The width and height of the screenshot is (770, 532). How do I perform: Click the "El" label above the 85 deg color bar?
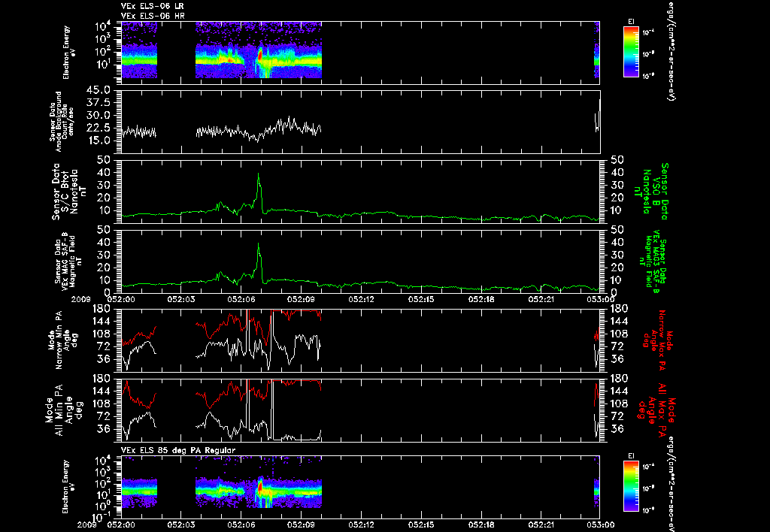click(631, 456)
